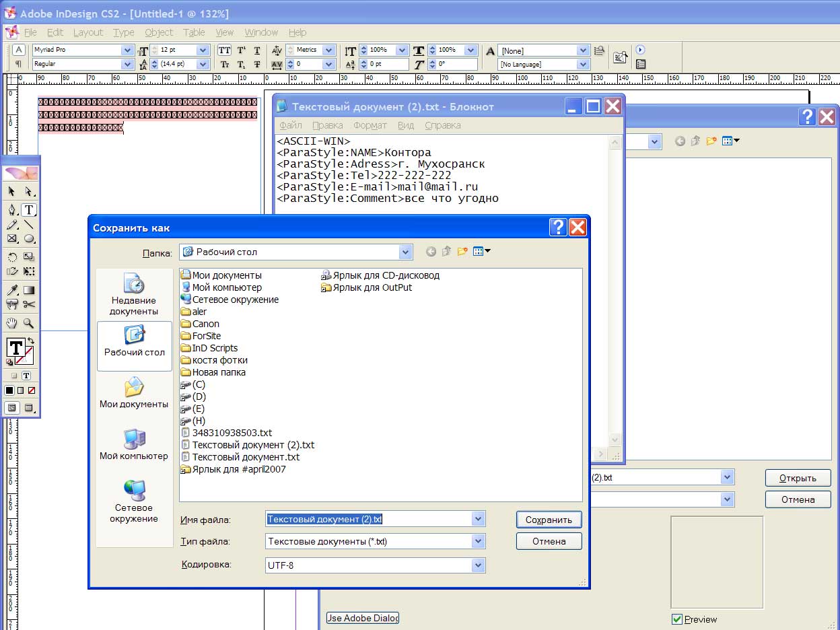
Task: Click the Swap Fill and Stroke arrows
Action: point(30,341)
